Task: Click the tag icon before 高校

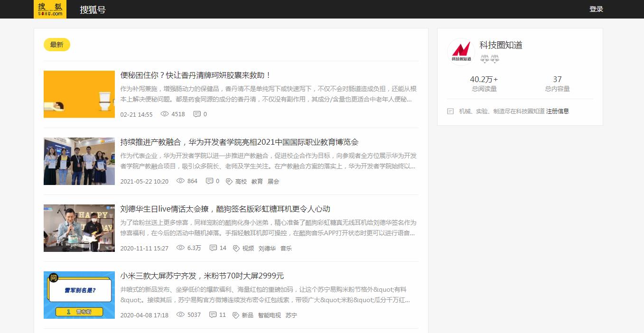Action: click(x=229, y=181)
